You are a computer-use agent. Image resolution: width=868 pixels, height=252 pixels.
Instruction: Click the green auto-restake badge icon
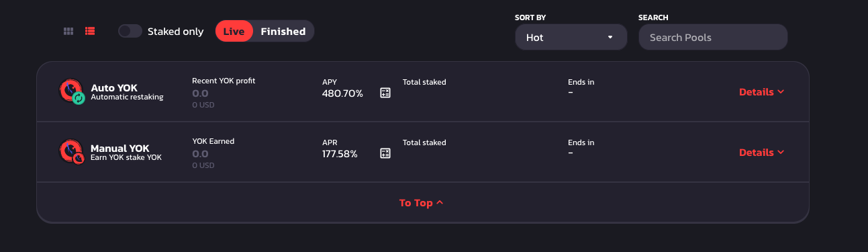tap(79, 98)
